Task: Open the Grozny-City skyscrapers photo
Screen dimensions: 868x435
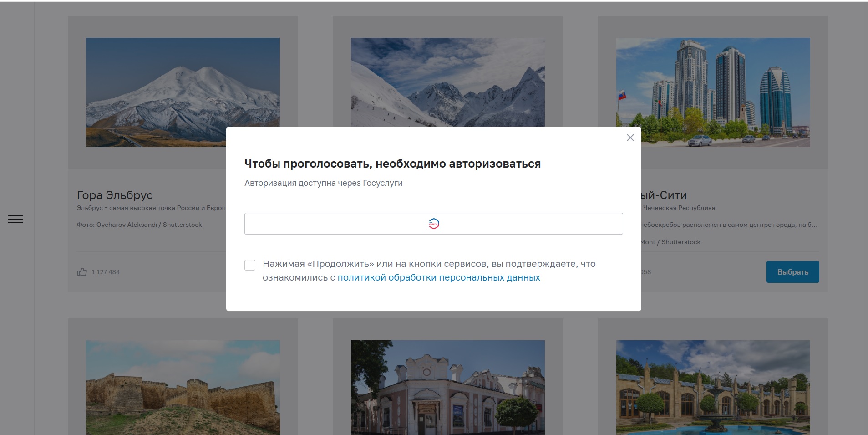Action: click(713, 92)
